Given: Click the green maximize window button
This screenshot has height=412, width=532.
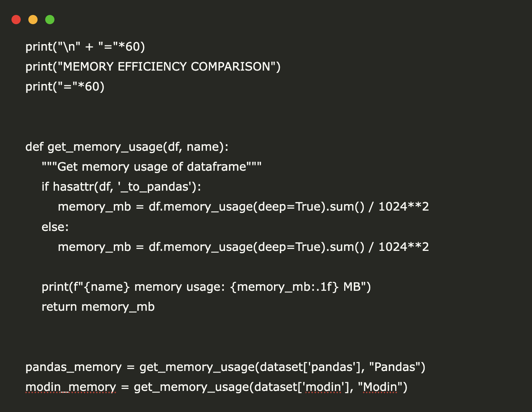Looking at the screenshot, I should [50, 20].
